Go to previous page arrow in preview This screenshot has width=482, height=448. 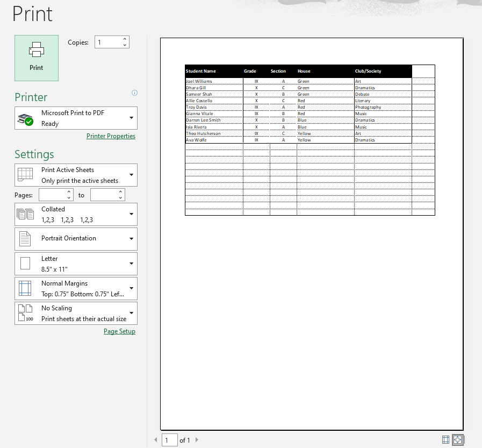click(x=156, y=440)
